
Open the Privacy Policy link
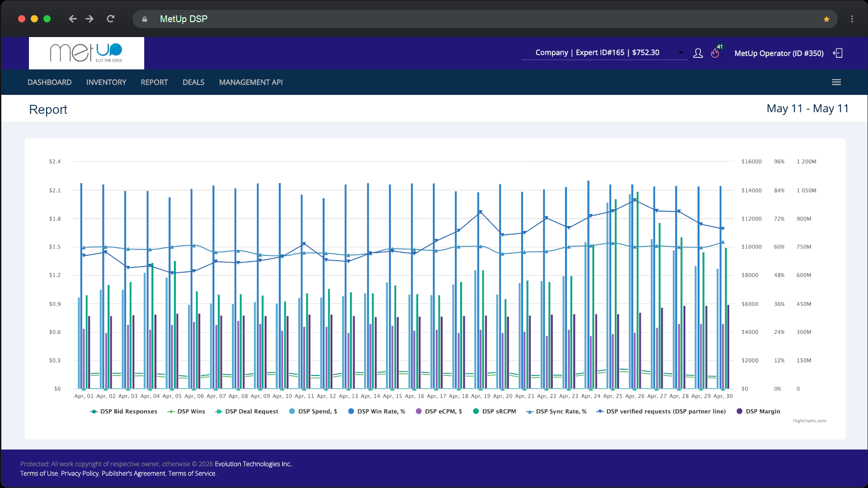pos(80,474)
